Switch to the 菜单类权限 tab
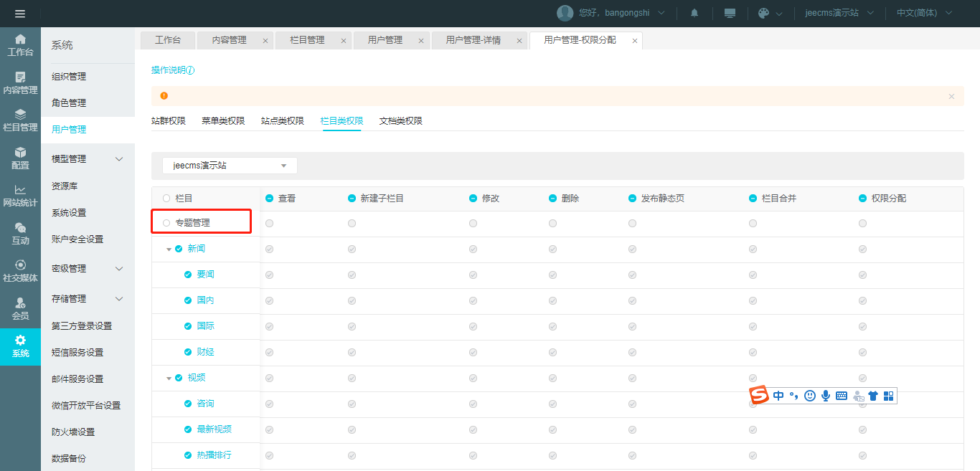Image resolution: width=980 pixels, height=471 pixels. click(x=223, y=121)
